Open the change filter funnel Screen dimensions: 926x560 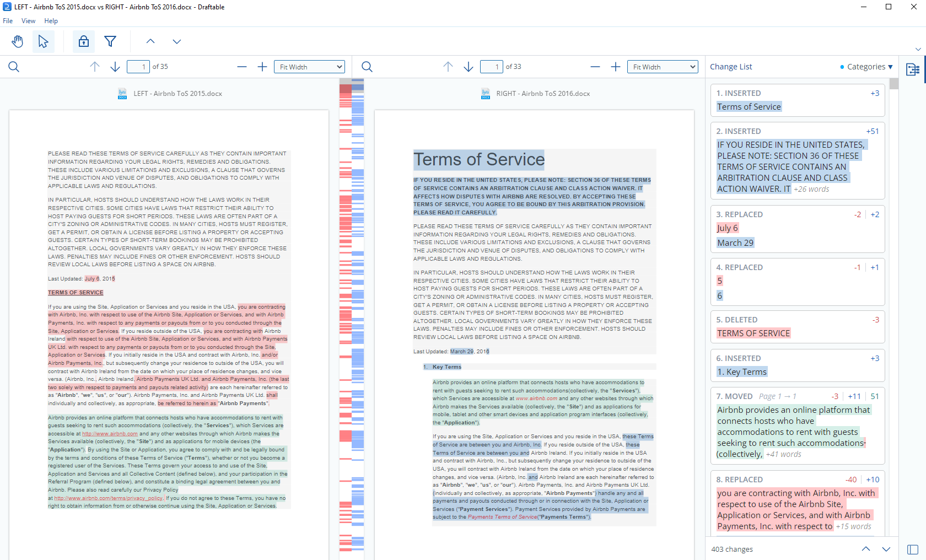pos(110,41)
